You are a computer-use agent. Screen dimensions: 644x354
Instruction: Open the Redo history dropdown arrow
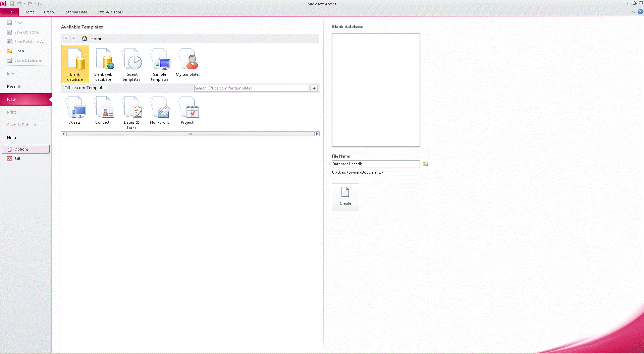(35, 4)
